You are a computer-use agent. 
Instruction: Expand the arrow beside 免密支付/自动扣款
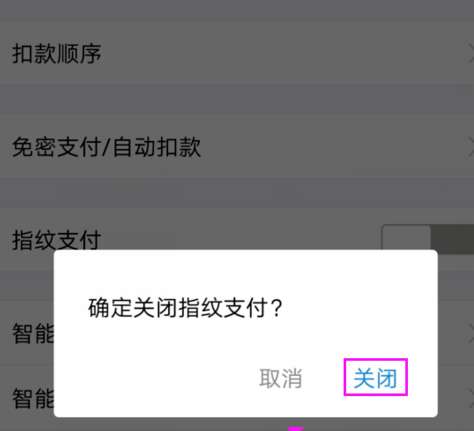point(470,147)
